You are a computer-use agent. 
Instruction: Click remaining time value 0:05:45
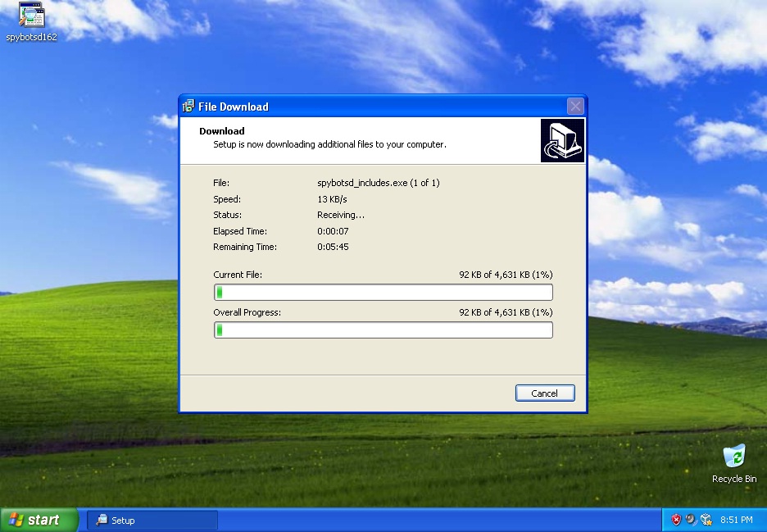click(333, 247)
